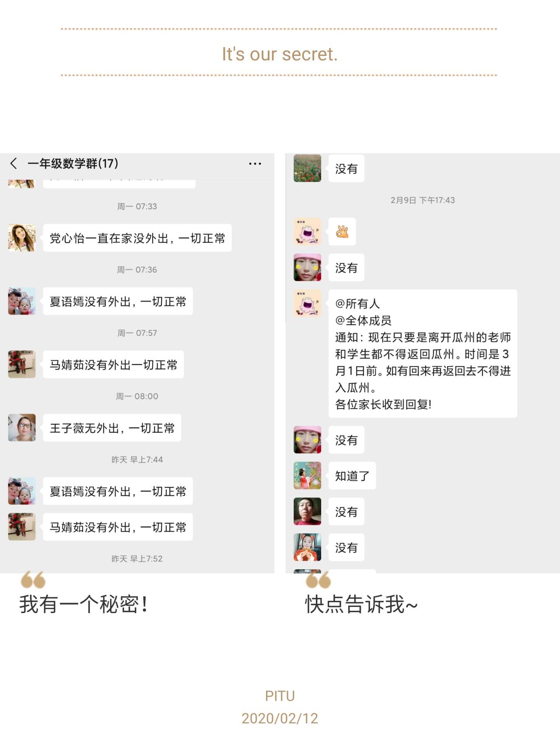Tap the quote mark icon above 快点告诉我
The image size is (560, 747).
[318, 579]
